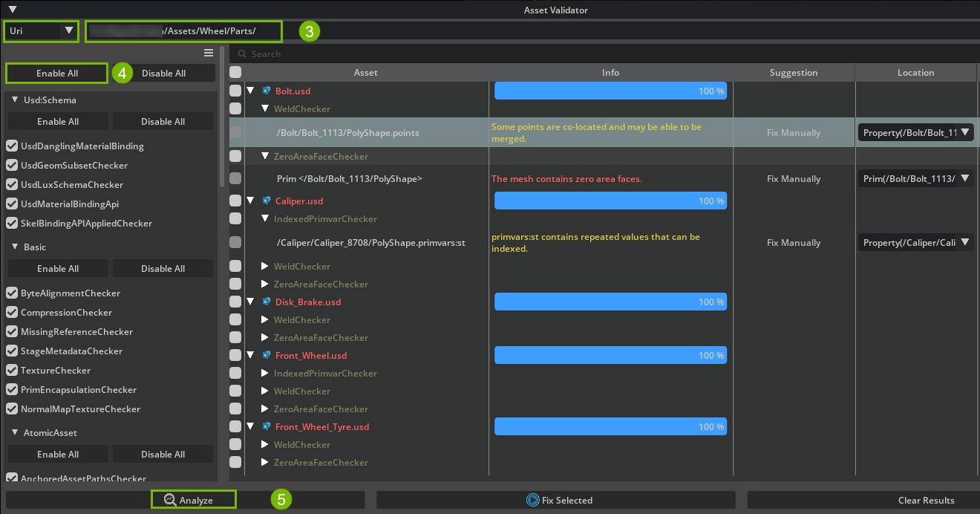Expand WeldChecker under Caliper.usd

tap(265, 266)
